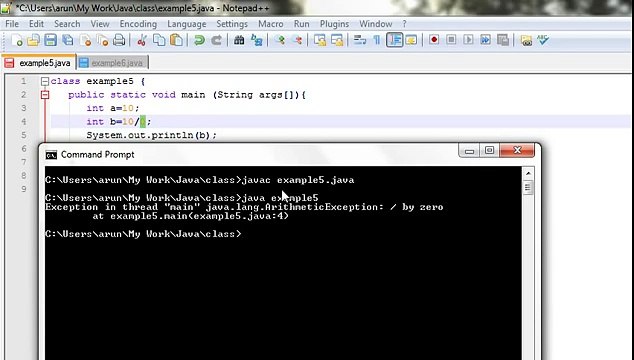Image resolution: width=634 pixels, height=360 pixels.
Task: Toggle Show All Characters pilcrow icon
Action: (x=376, y=40)
